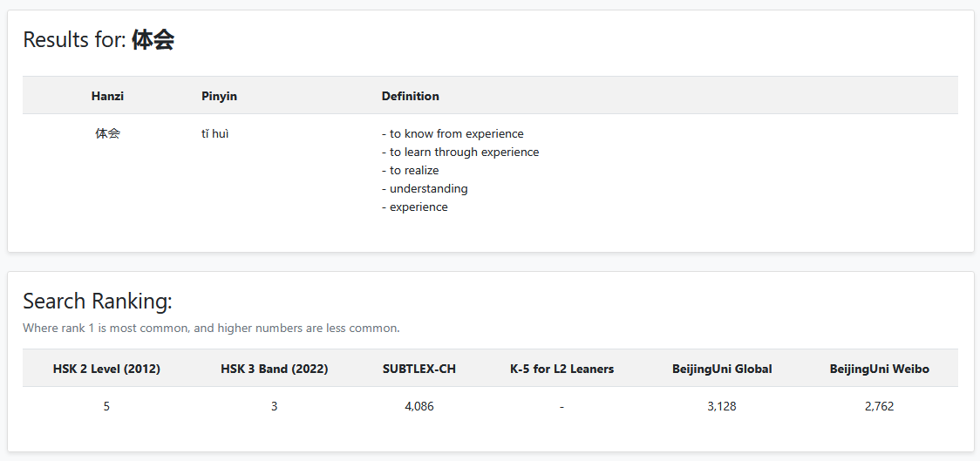
Task: Click the 'to know from experience' definition
Action: (453, 134)
